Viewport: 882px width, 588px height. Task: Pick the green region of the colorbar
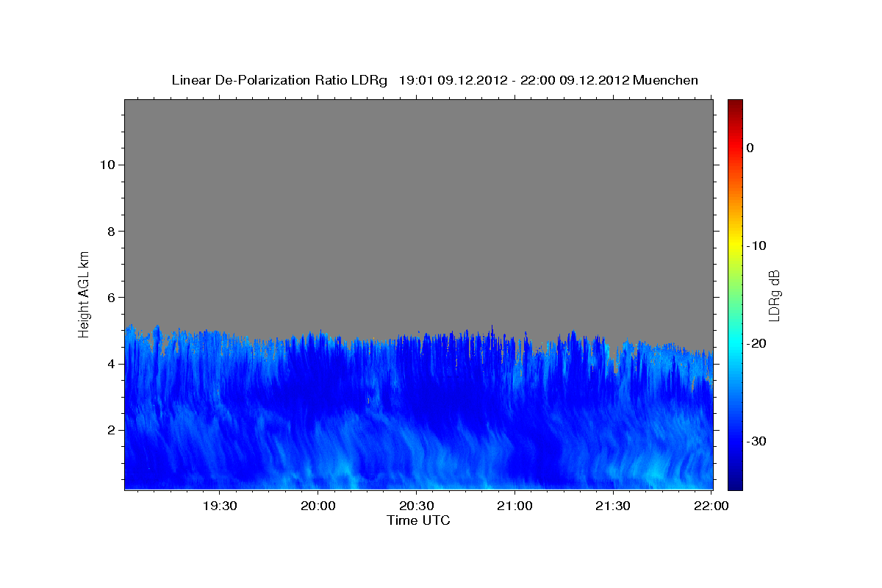tap(735, 294)
